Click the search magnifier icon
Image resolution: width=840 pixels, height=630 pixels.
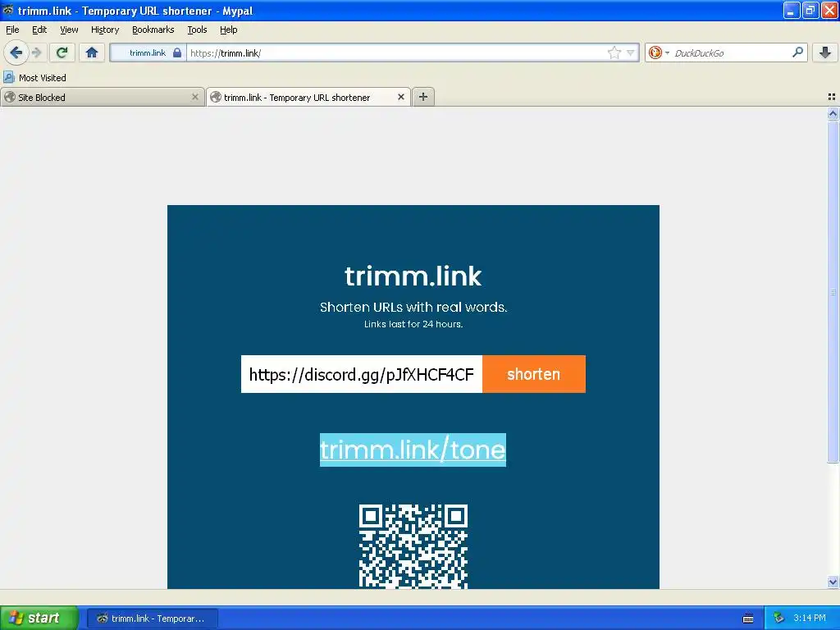(x=797, y=52)
